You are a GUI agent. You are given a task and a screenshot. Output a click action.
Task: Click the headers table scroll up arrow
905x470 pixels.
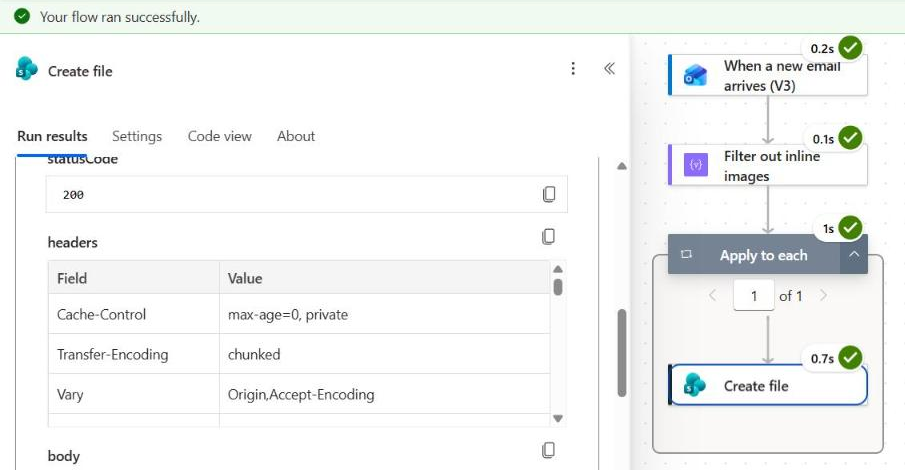coord(558,269)
